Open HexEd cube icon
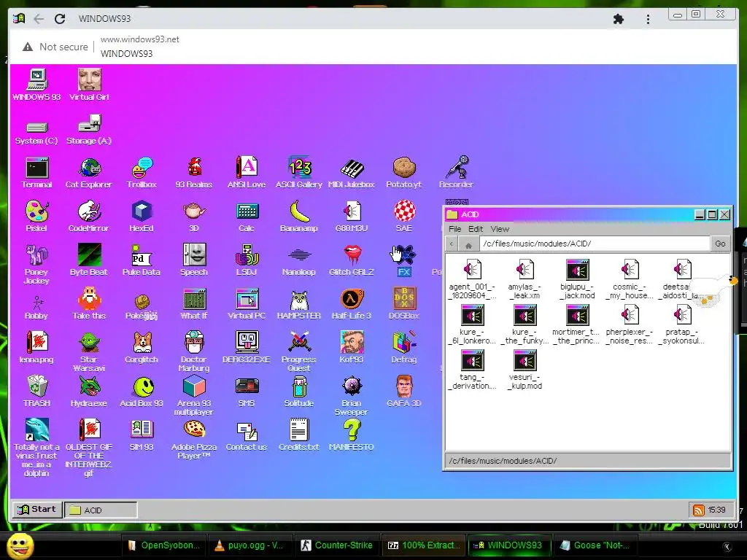Screen dimensions: 747x560 click(142, 216)
